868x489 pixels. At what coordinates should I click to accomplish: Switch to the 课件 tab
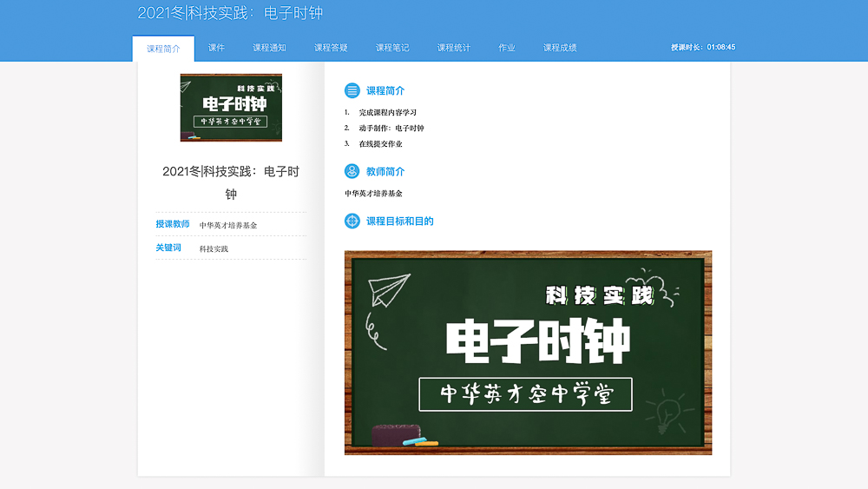click(x=216, y=48)
